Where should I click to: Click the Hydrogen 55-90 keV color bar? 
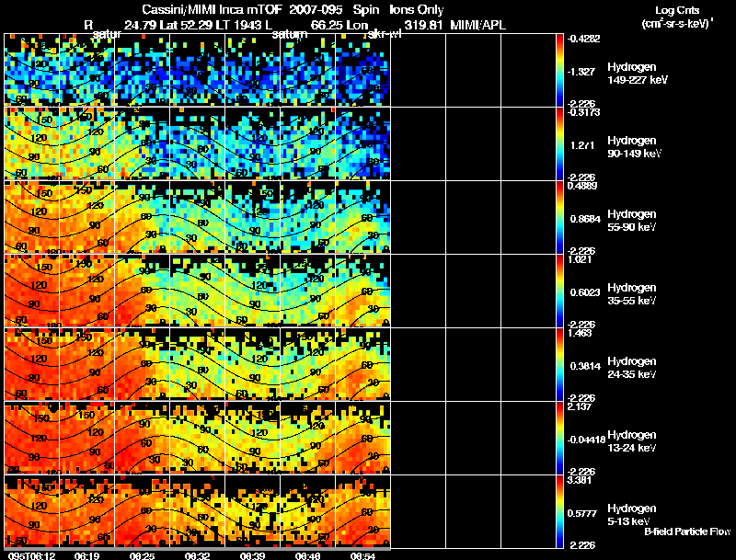[x=559, y=217]
